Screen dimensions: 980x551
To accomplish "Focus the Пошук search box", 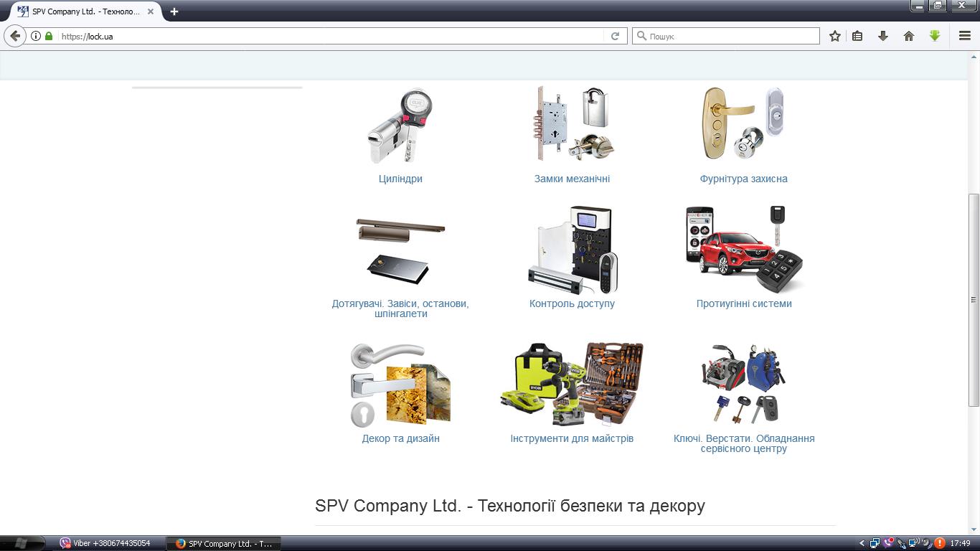I will coord(726,36).
